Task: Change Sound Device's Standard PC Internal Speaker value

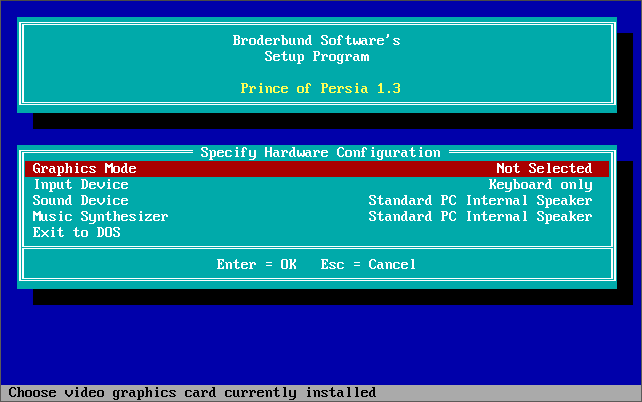Action: coord(480,201)
